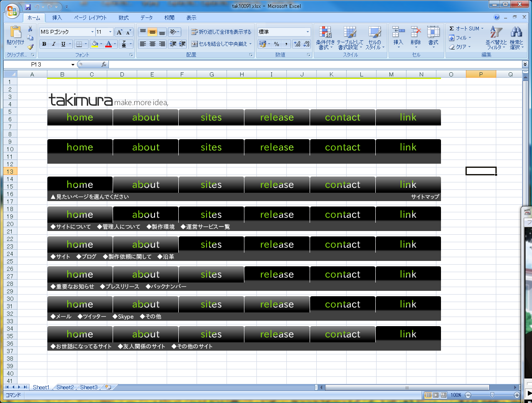Open Format as Table (テーブルとして書式設定)
The height and width of the screenshot is (403, 532).
point(350,38)
